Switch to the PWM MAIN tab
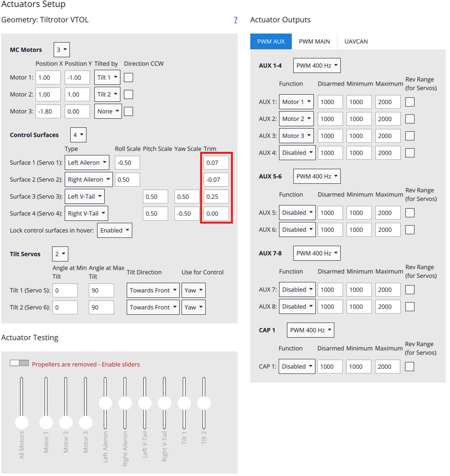The height and width of the screenshot is (476, 450). pyautogui.click(x=314, y=42)
